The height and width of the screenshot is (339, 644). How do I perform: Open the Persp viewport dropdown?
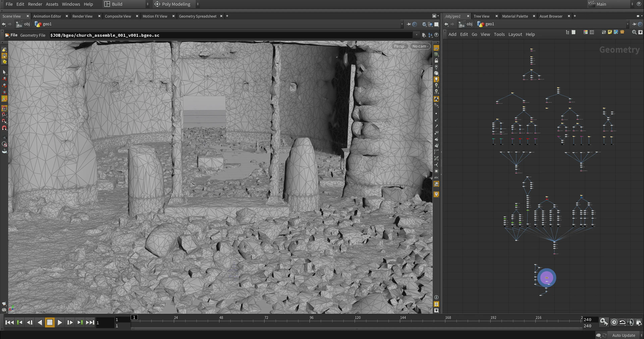(400, 46)
